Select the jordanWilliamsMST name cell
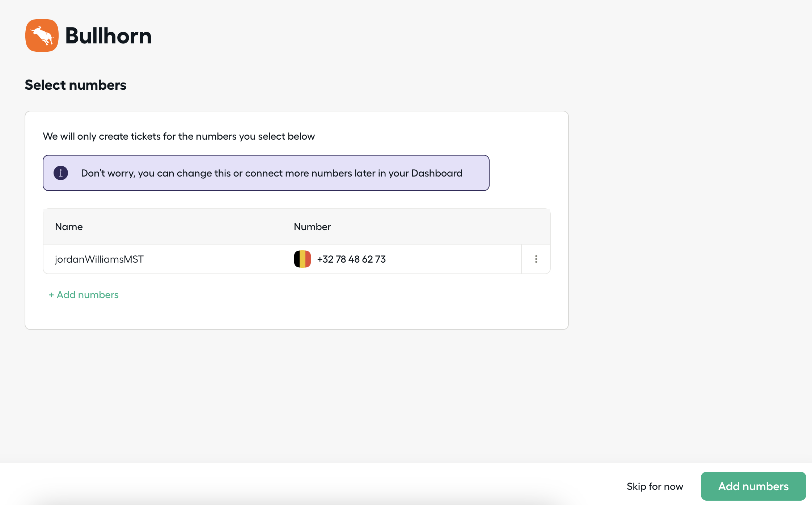 99,259
